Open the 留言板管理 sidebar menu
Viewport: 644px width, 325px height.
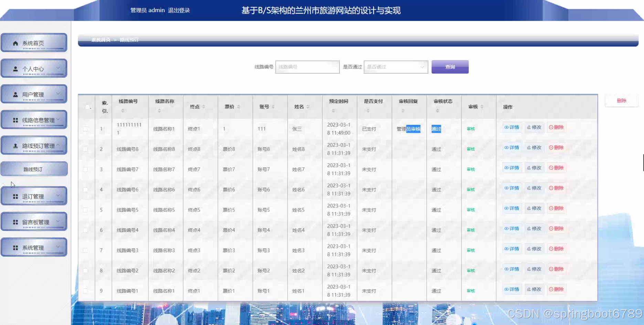34,221
